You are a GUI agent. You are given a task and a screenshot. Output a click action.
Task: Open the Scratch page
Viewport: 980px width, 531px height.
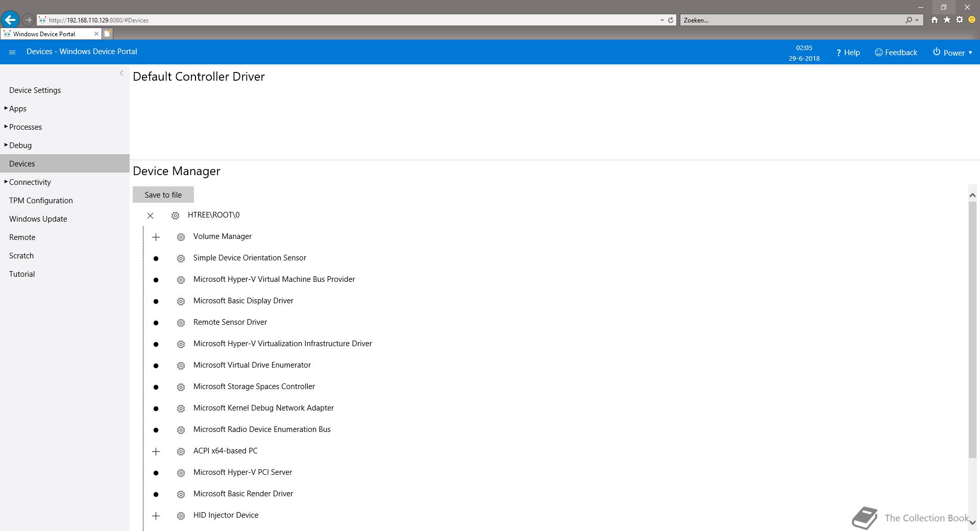coord(21,255)
